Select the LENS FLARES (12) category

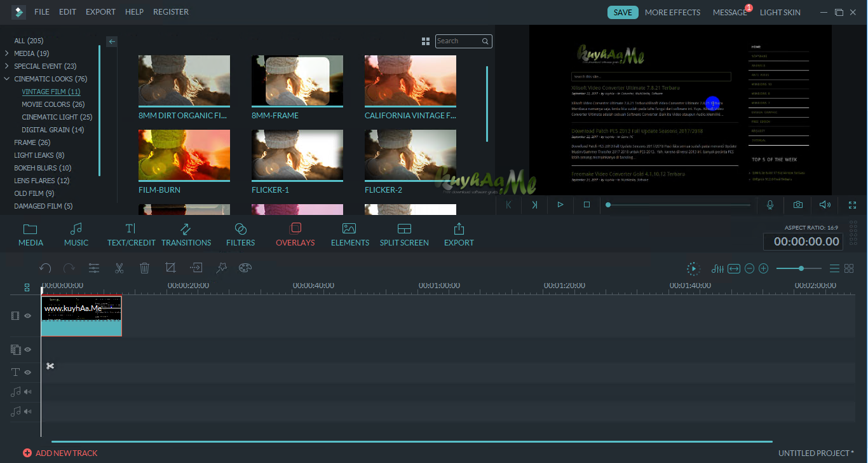[x=42, y=181]
